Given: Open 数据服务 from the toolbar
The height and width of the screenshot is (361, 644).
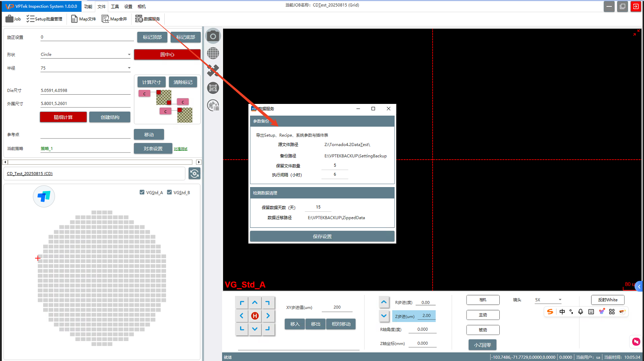Looking at the screenshot, I should 148,19.
